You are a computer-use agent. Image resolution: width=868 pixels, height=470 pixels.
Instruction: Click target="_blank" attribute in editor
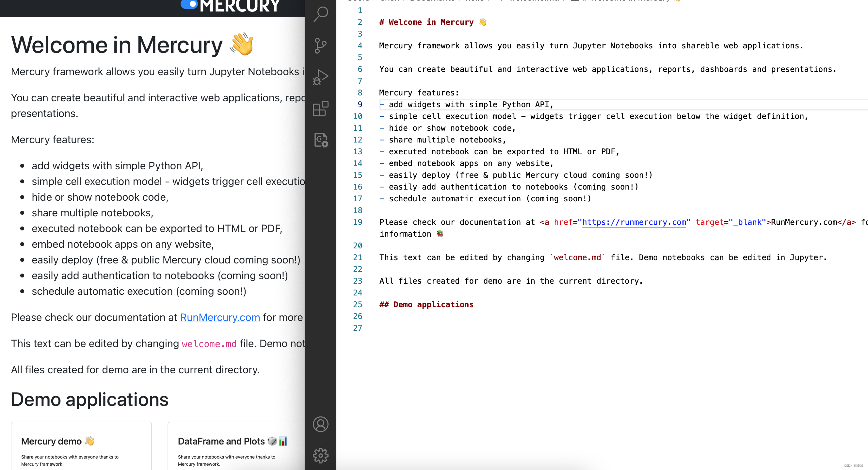point(731,222)
